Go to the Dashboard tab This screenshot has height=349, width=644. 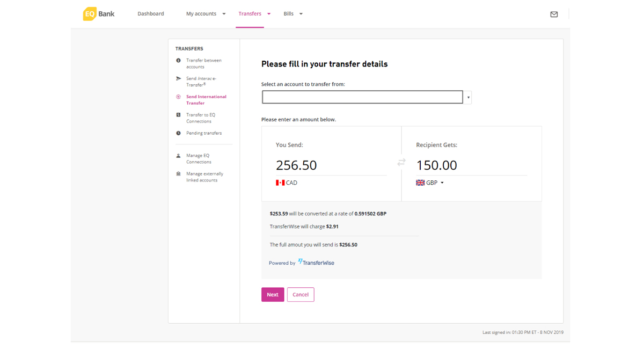point(151,14)
